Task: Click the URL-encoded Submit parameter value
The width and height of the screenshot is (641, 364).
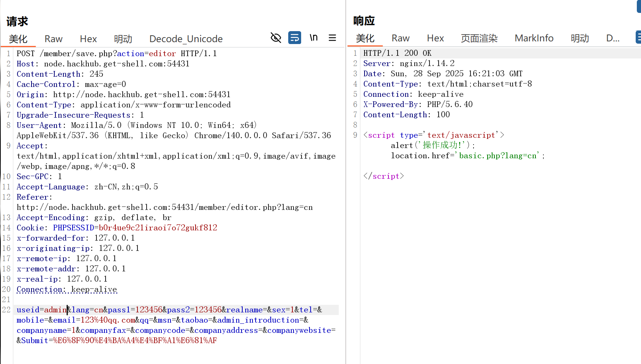Action: [135, 340]
